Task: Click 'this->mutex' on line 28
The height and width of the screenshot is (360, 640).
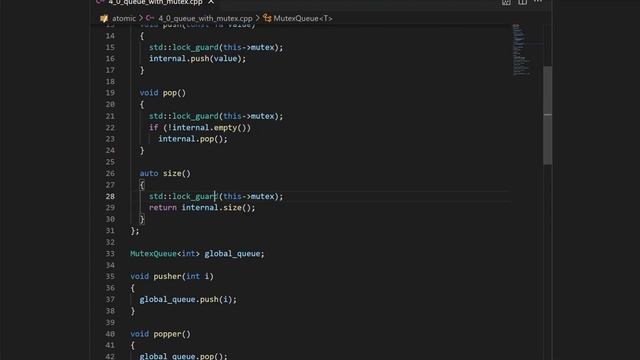Action: 249,196
